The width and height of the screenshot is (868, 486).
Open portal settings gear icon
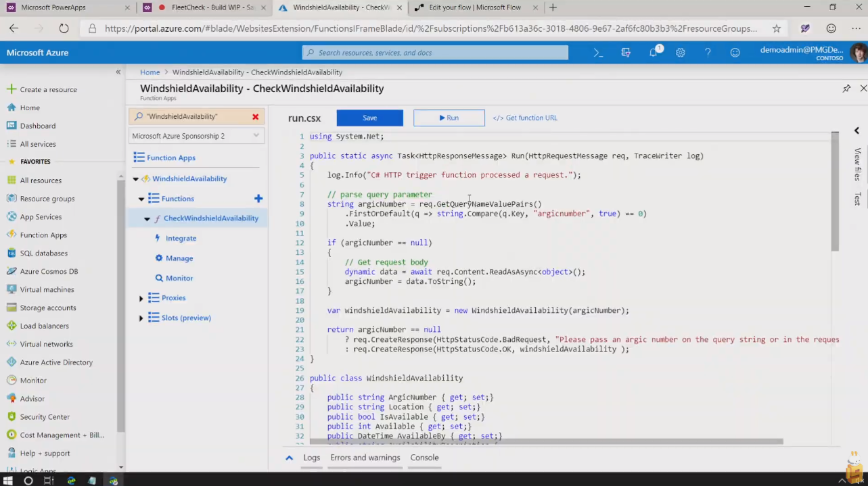click(681, 53)
